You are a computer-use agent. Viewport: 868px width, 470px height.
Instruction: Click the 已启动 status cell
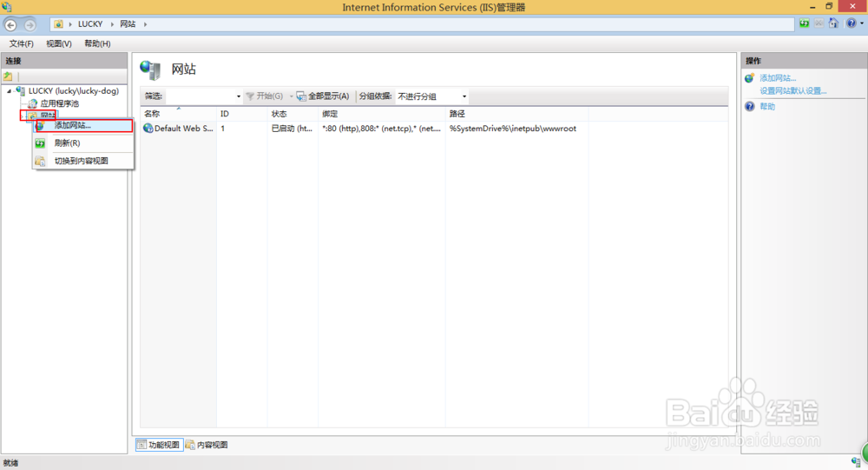coord(292,129)
